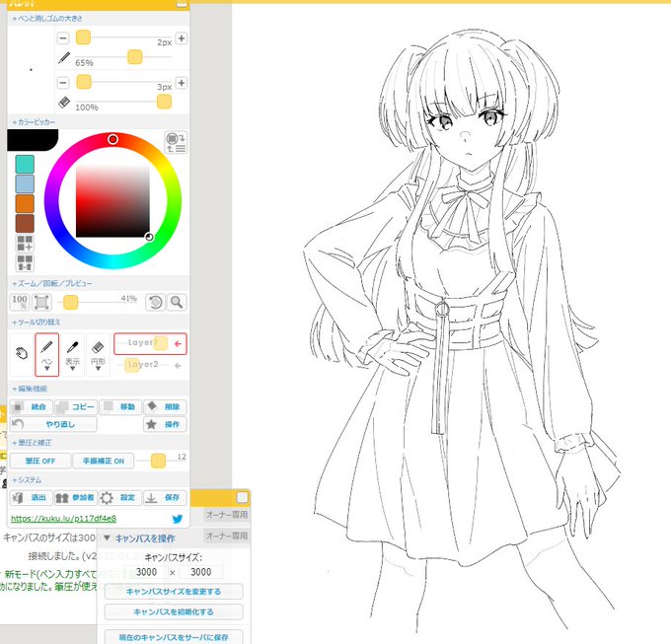Viewport: 671px width, 644px height.
Task: Click the やり直し undo button
Action: [x=53, y=424]
